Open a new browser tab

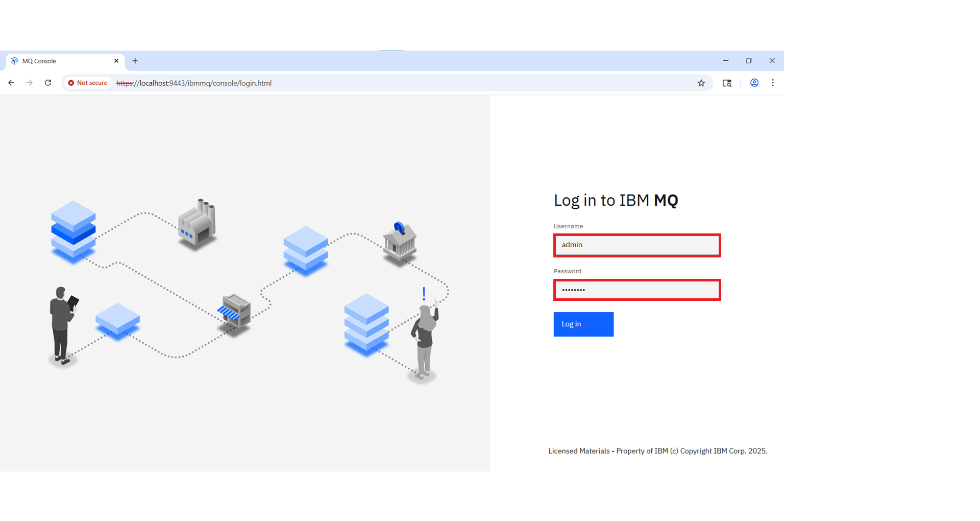(135, 61)
